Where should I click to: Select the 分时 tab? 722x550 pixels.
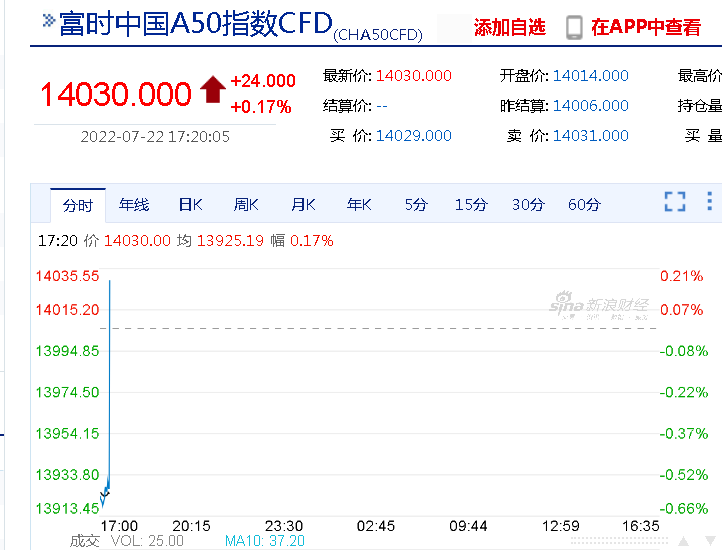coord(78,205)
